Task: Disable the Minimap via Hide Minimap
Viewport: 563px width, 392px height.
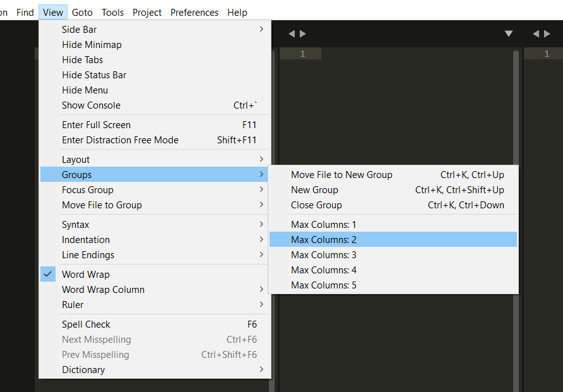Action: pos(92,44)
